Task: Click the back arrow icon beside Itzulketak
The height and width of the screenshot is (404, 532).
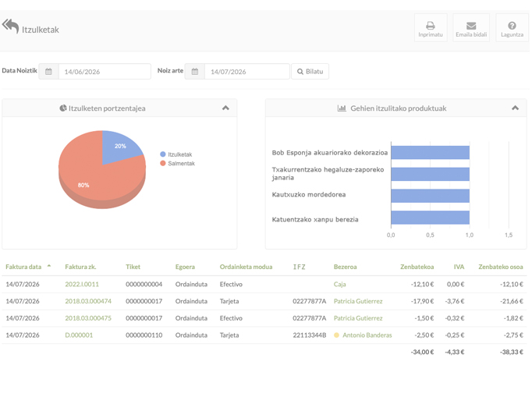Action: click(x=10, y=26)
